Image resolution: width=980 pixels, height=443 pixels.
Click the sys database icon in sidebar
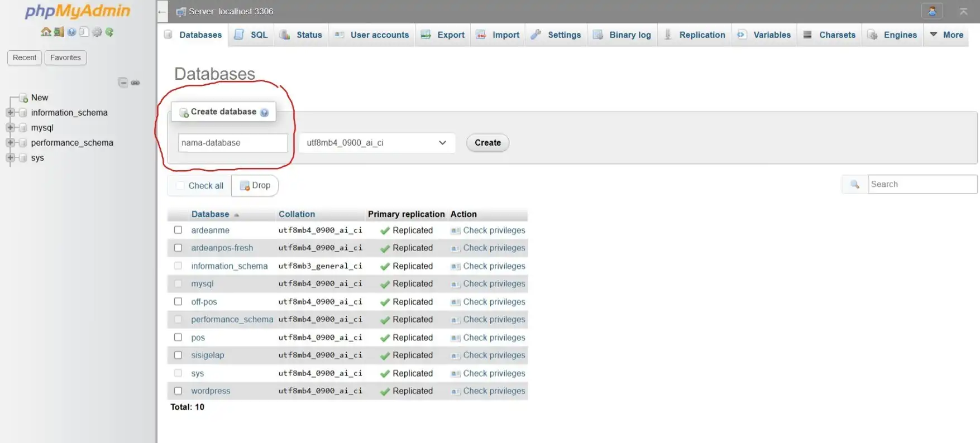[x=23, y=158]
